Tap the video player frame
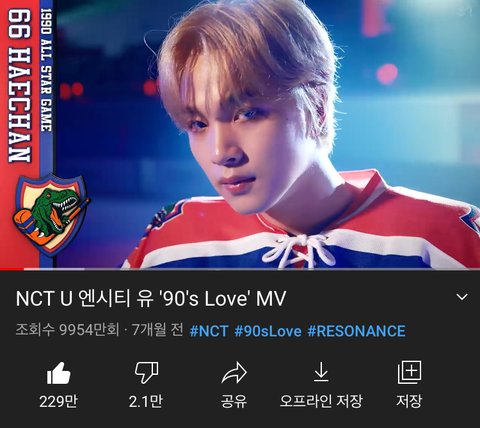480x428 pixels. coord(240,134)
